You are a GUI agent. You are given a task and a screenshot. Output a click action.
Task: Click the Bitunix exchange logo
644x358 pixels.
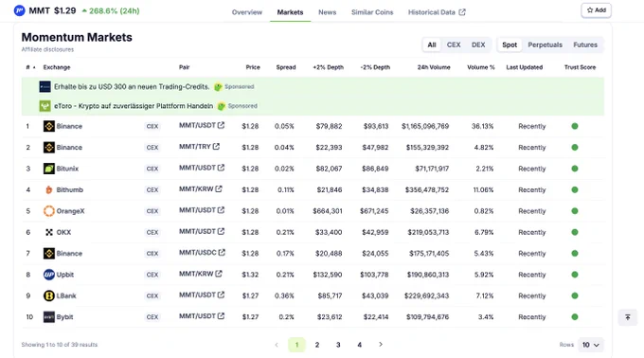(x=49, y=169)
